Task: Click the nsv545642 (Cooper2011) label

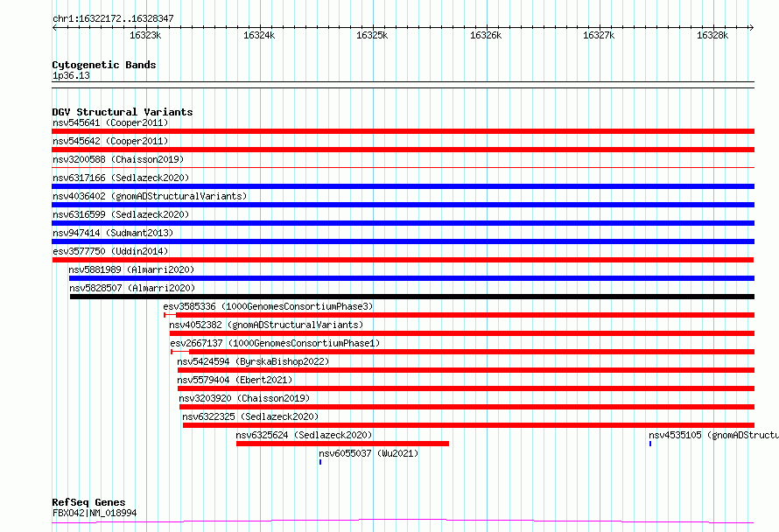Action: tap(110, 141)
